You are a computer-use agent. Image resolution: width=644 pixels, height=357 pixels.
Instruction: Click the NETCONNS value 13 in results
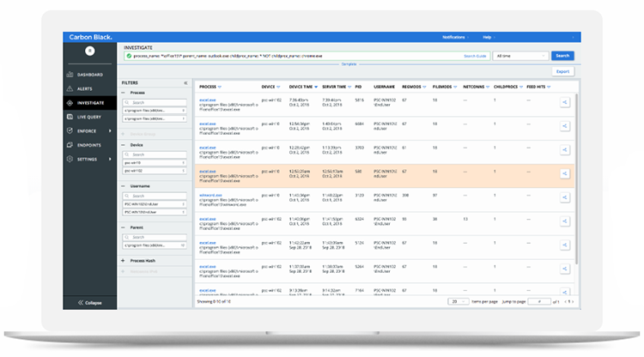pos(465,219)
